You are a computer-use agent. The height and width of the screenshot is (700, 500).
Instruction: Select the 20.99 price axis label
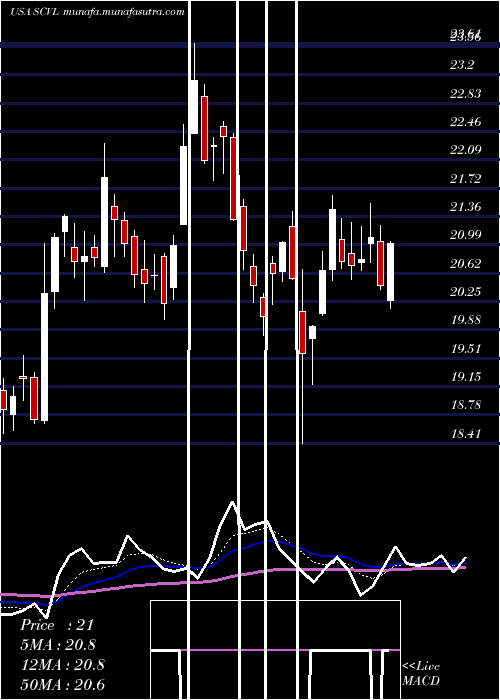(466, 235)
